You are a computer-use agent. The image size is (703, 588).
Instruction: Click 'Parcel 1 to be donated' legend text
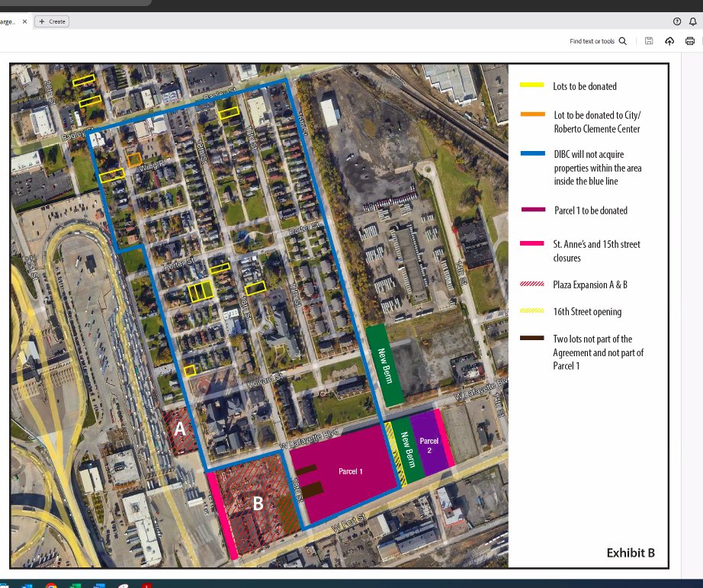[x=590, y=210]
